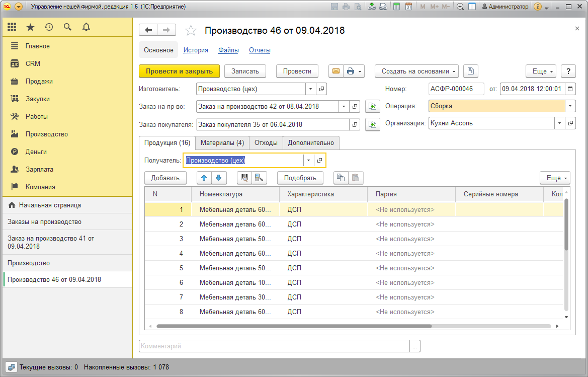
Task: Click the Номер field АСФР-000046
Action: coord(456,89)
